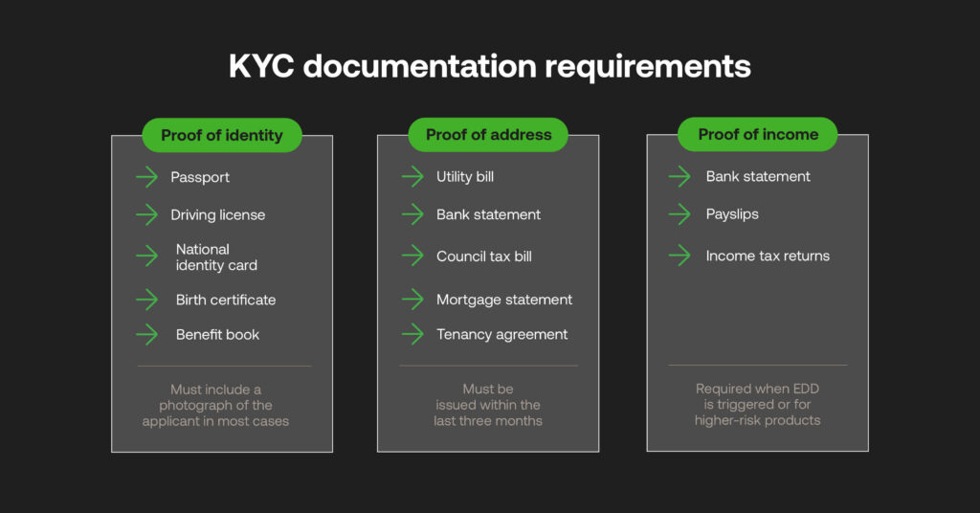Click the Mortgage statement text
The height and width of the screenshot is (513, 980).
pyautogui.click(x=504, y=300)
